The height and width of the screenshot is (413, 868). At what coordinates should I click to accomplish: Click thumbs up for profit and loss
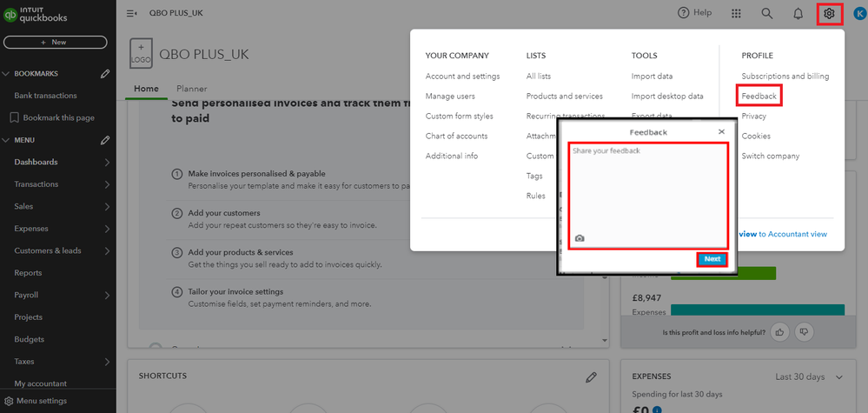[780, 332]
